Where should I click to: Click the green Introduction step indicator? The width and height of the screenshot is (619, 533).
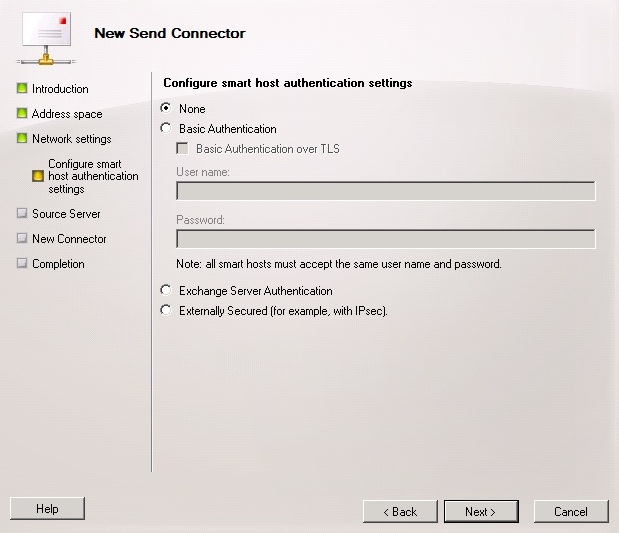coord(22,88)
